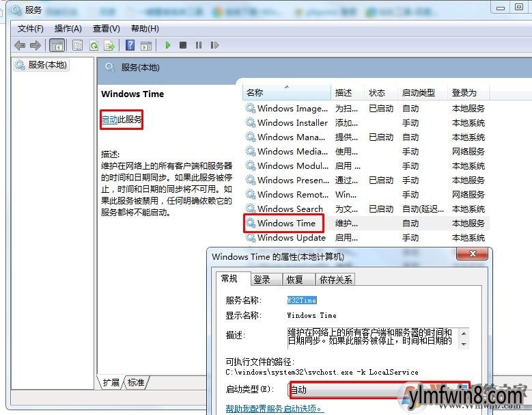Image resolution: width=532 pixels, height=415 pixels.
Task: Switch to the 登录 tab in properties
Action: coord(267,280)
